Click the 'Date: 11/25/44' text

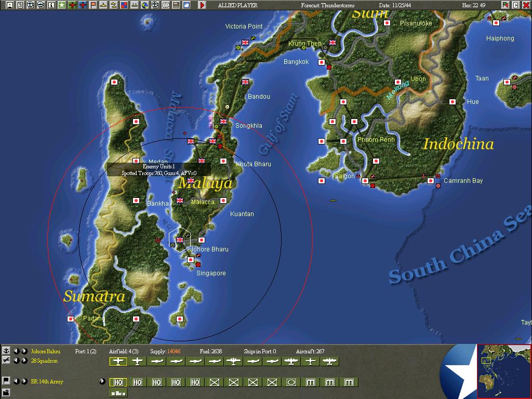[395, 5]
